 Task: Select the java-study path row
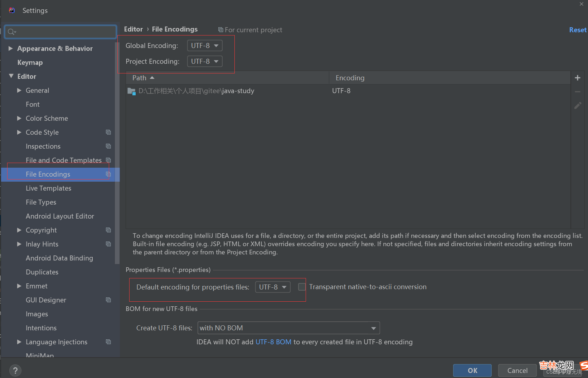pyautogui.click(x=348, y=91)
